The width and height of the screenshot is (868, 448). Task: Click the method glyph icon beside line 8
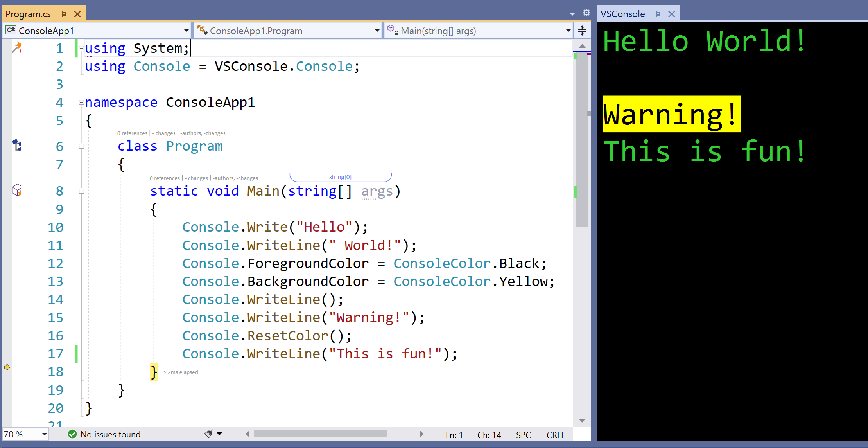click(17, 191)
